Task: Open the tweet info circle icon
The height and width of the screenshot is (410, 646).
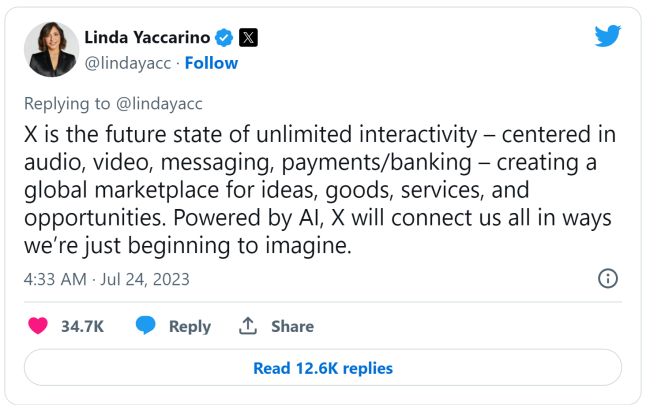Action: (x=607, y=278)
